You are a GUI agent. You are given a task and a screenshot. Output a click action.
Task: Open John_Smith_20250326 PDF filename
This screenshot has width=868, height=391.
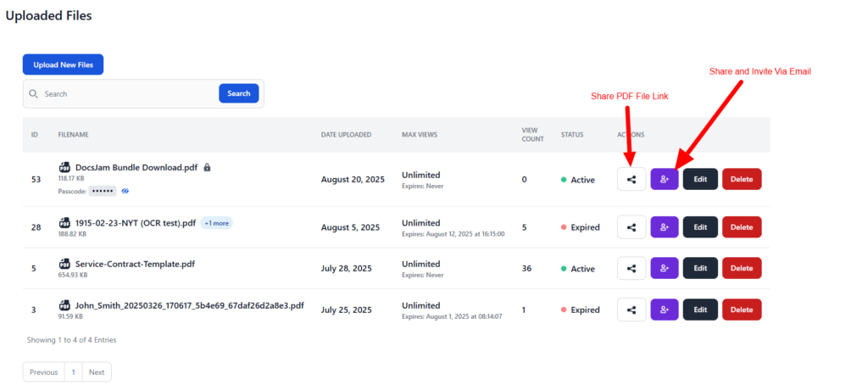click(x=190, y=305)
